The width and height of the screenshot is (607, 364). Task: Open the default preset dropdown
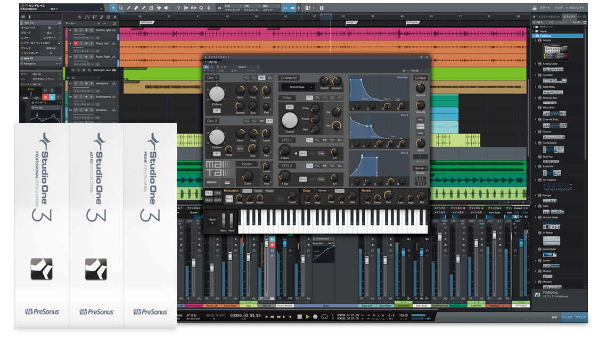(244, 67)
